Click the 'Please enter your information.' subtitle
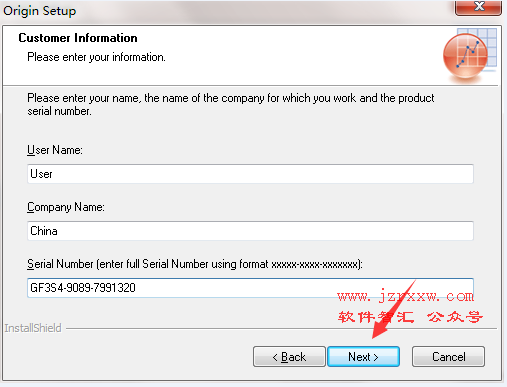 pyautogui.click(x=96, y=57)
